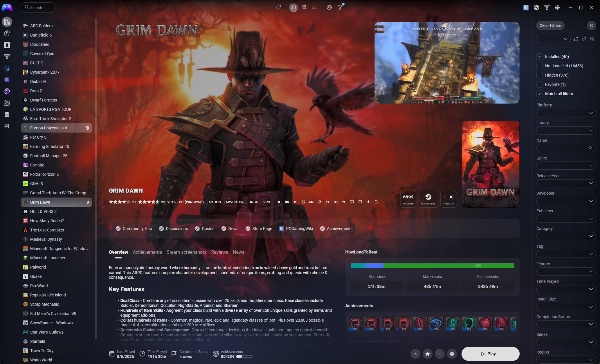Viewport: 600px width, 364px height.
Task: Toggle the Match all filters checkbox
Action: (540, 94)
